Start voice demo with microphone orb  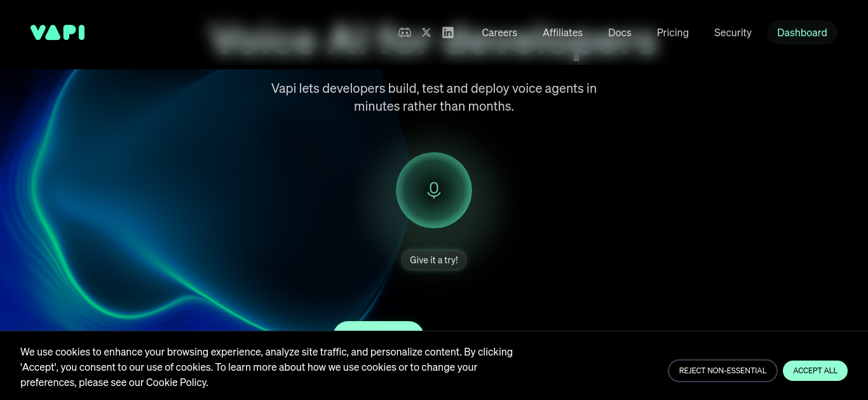pos(434,190)
